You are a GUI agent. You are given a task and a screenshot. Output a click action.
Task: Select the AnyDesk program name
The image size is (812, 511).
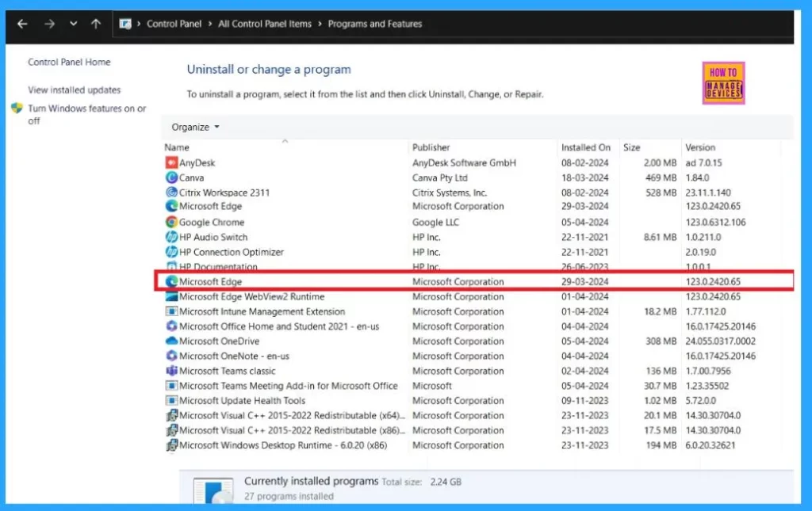pyautogui.click(x=197, y=162)
